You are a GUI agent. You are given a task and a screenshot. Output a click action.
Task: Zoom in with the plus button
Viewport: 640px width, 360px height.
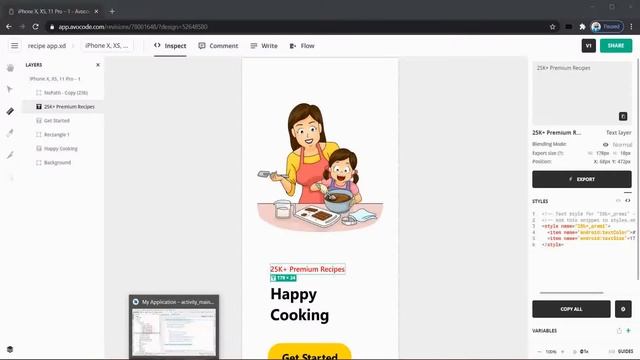(562, 351)
